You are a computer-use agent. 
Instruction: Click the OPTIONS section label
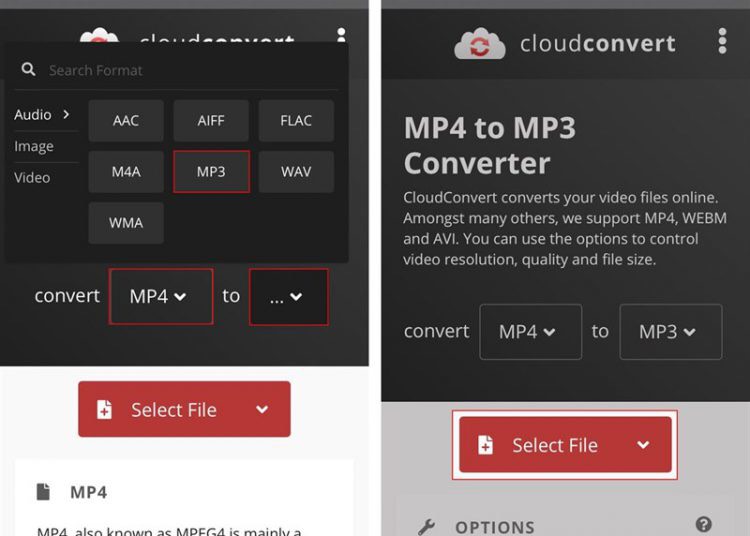(495, 527)
